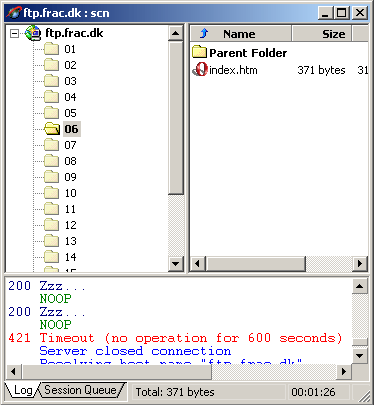Click the 00:01:26 elapsed time field
Viewport: 374px width, 405px height.
318,392
